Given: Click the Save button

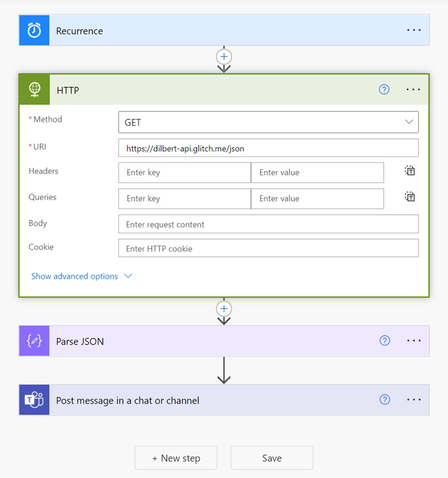Looking at the screenshot, I should [x=272, y=458].
